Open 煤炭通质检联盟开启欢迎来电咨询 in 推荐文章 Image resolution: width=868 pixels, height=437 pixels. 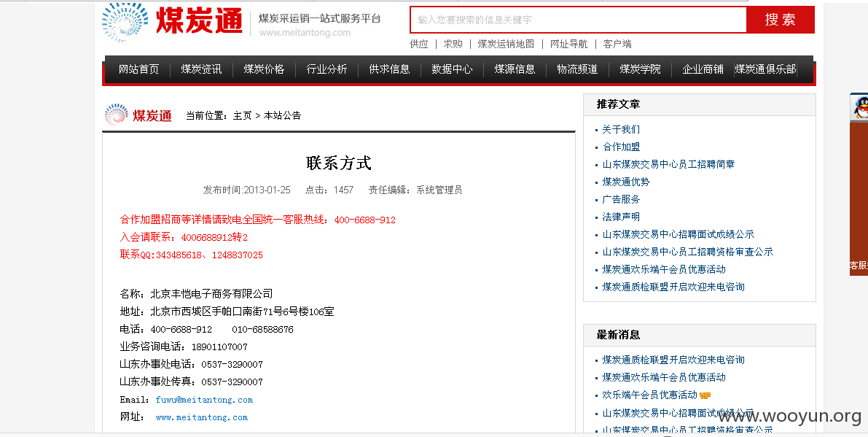coord(673,287)
